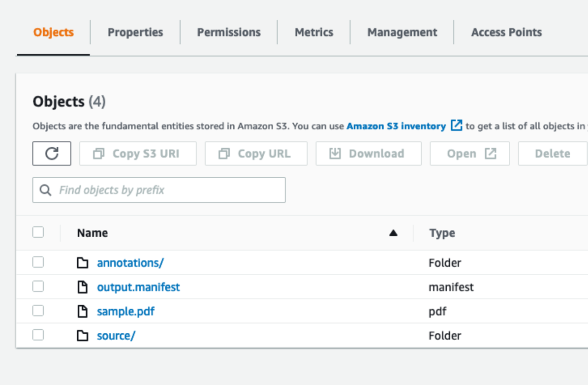Focus the Find objects by prefix field

coord(159,190)
